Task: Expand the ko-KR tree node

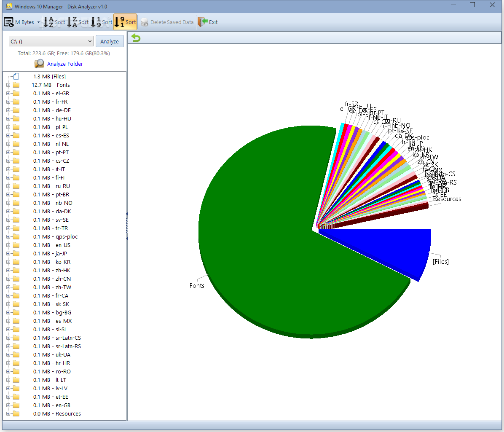Action: tap(8, 262)
